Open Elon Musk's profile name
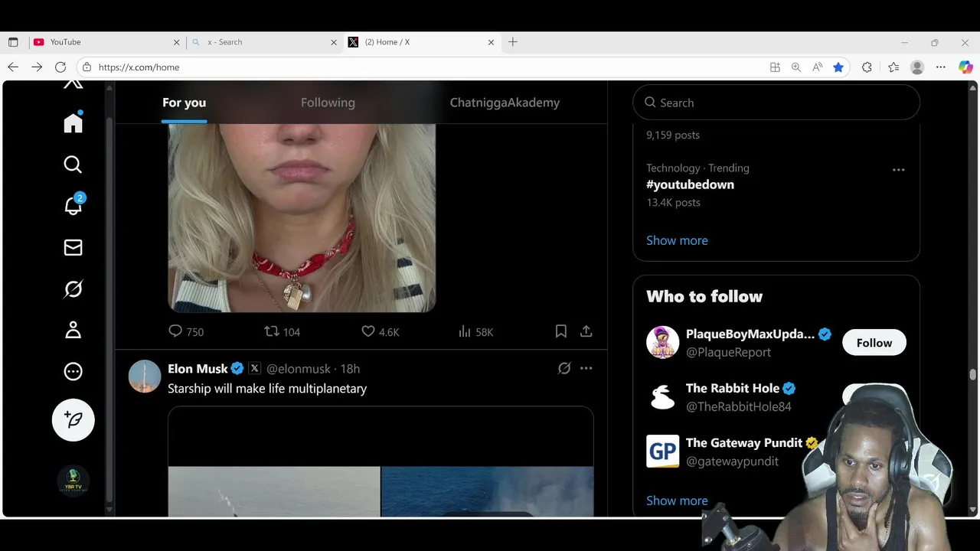980x551 pixels. [x=198, y=368]
